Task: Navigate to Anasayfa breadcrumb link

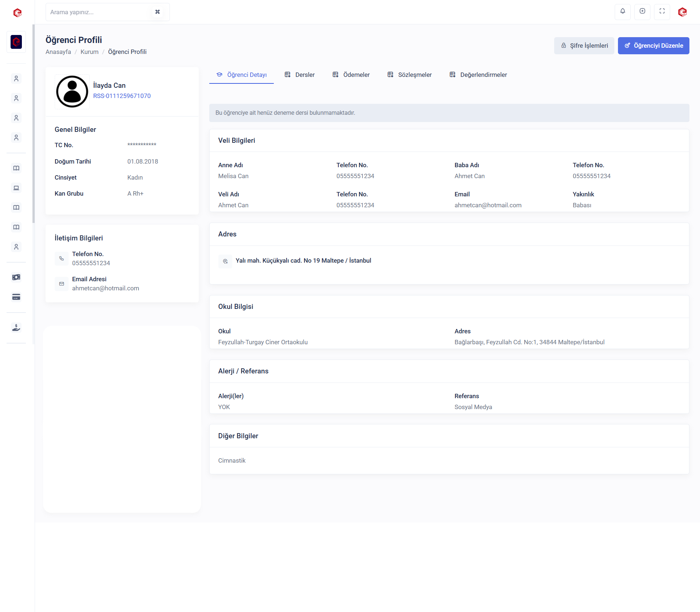Action: (58, 52)
